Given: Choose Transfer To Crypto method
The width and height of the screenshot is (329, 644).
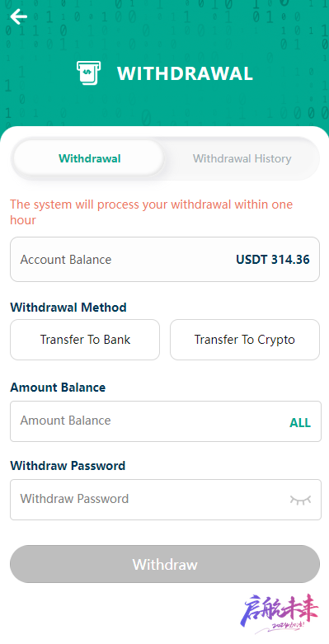Looking at the screenshot, I should click(245, 340).
